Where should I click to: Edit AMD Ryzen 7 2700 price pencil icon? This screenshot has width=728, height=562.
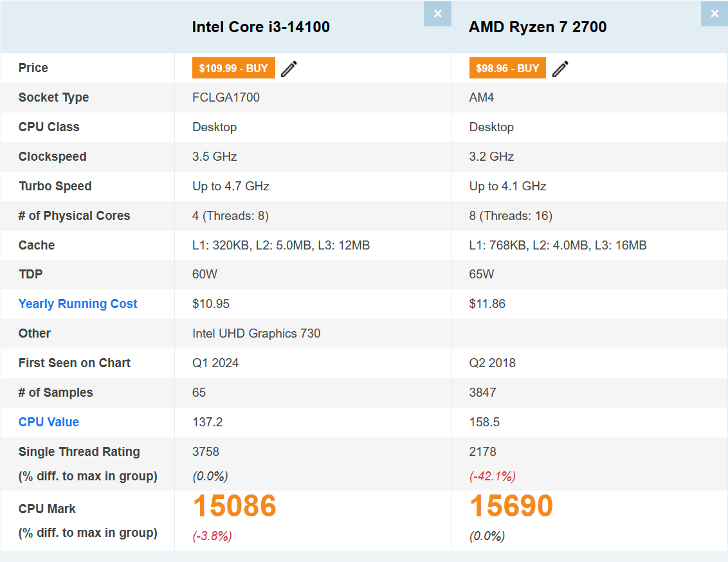point(560,69)
